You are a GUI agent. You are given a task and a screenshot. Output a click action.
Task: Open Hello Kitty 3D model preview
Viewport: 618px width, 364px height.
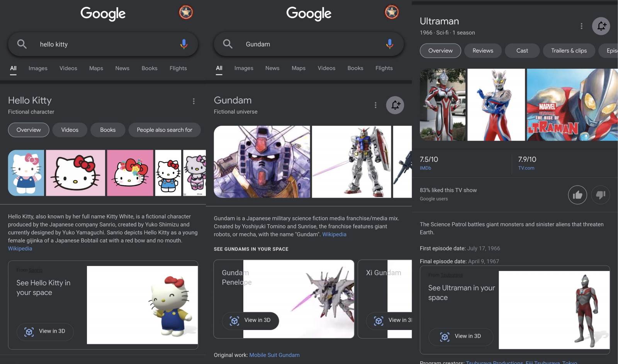[x=142, y=305]
